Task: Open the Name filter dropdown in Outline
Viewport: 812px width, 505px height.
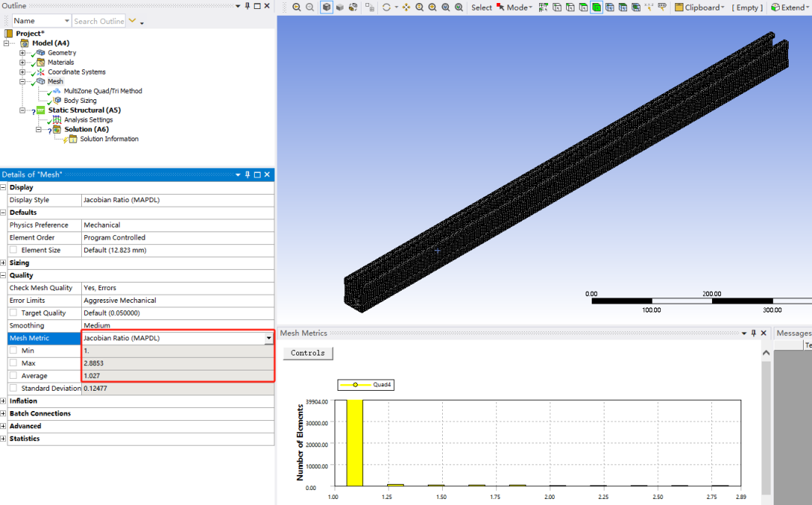Action: 67,21
